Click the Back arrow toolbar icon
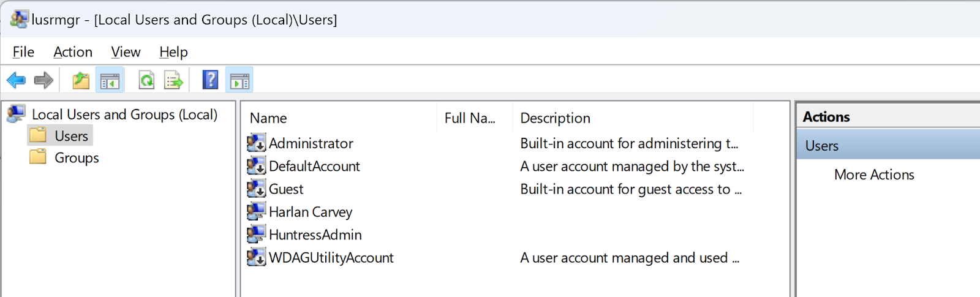 pos(16,80)
